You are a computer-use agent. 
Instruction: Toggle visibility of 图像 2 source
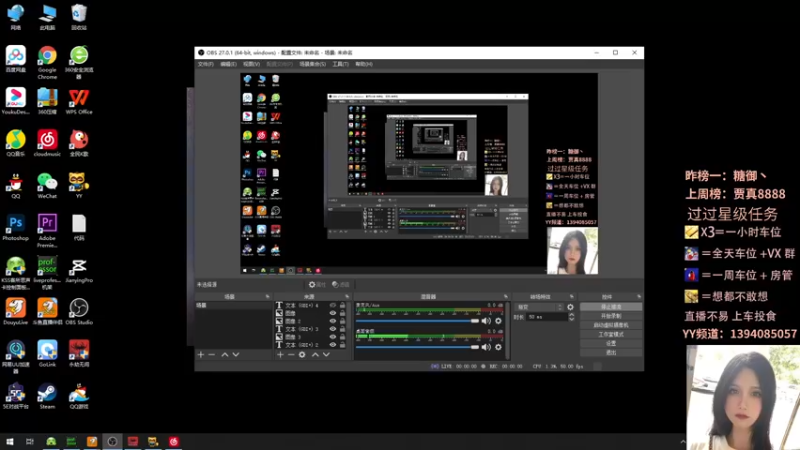point(333,321)
